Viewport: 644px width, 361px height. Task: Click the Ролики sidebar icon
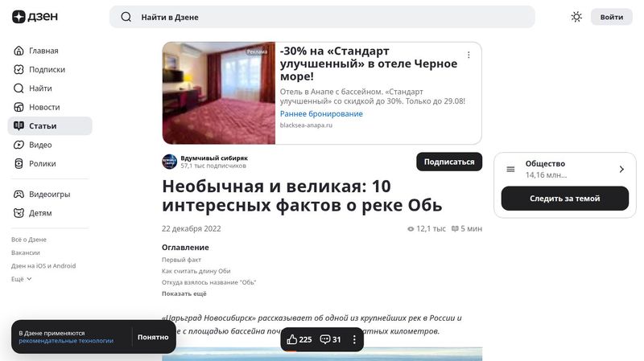pyautogui.click(x=19, y=164)
